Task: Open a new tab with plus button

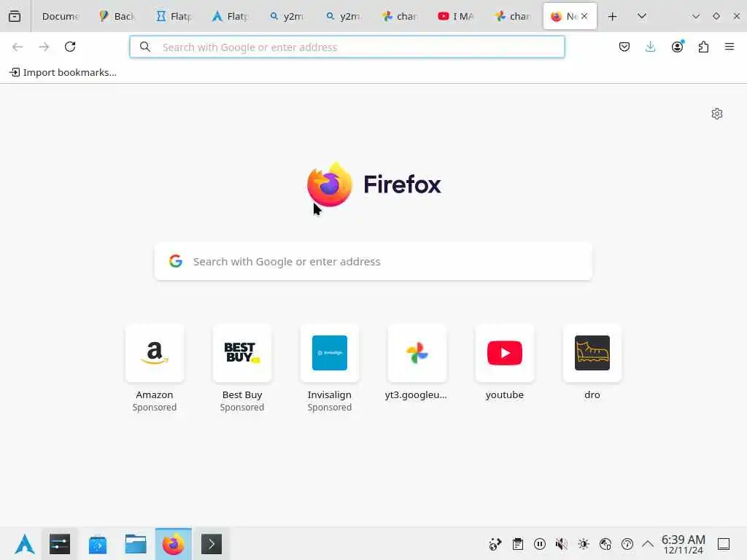Action: [612, 16]
